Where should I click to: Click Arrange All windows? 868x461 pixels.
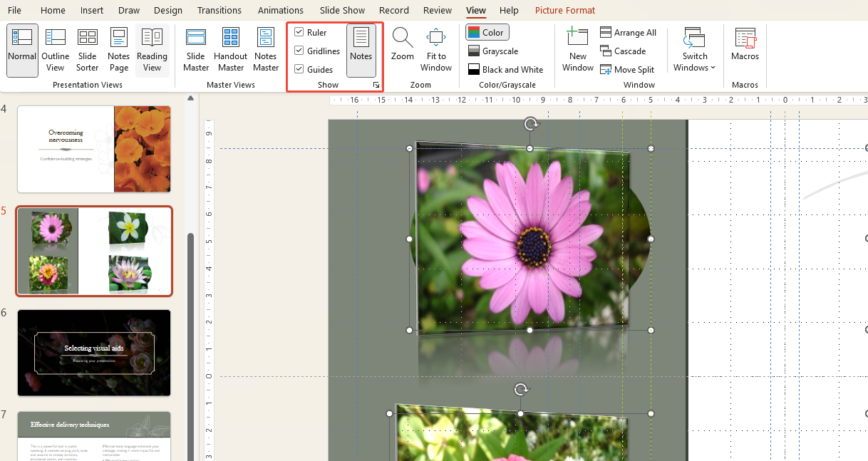(x=628, y=33)
